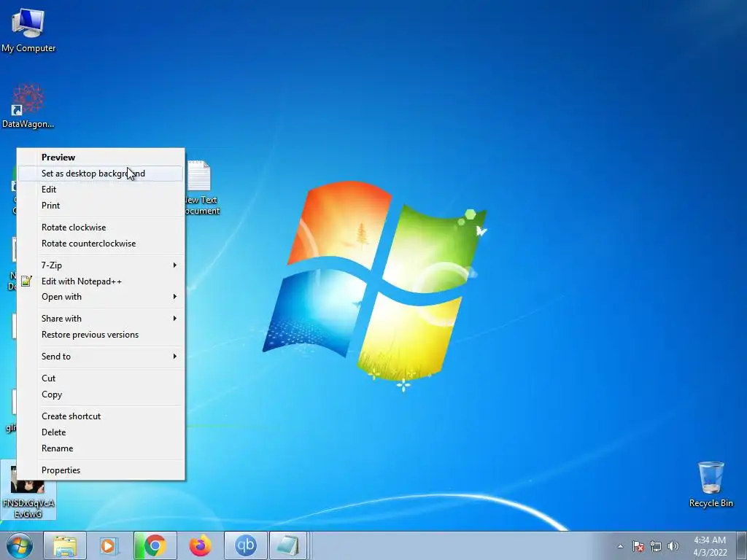This screenshot has height=560, width=747.
Task: Choose Create shortcut
Action: (x=101, y=416)
